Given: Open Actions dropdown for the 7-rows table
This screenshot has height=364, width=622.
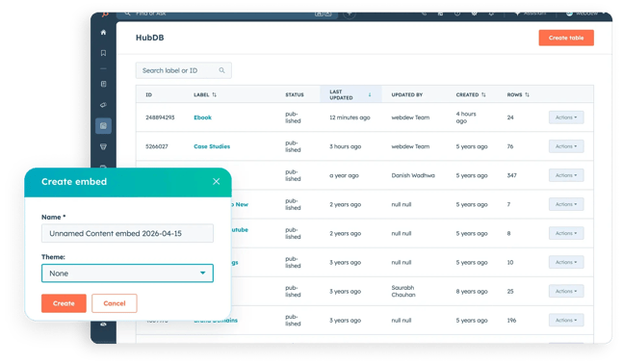Looking at the screenshot, I should point(566,204).
